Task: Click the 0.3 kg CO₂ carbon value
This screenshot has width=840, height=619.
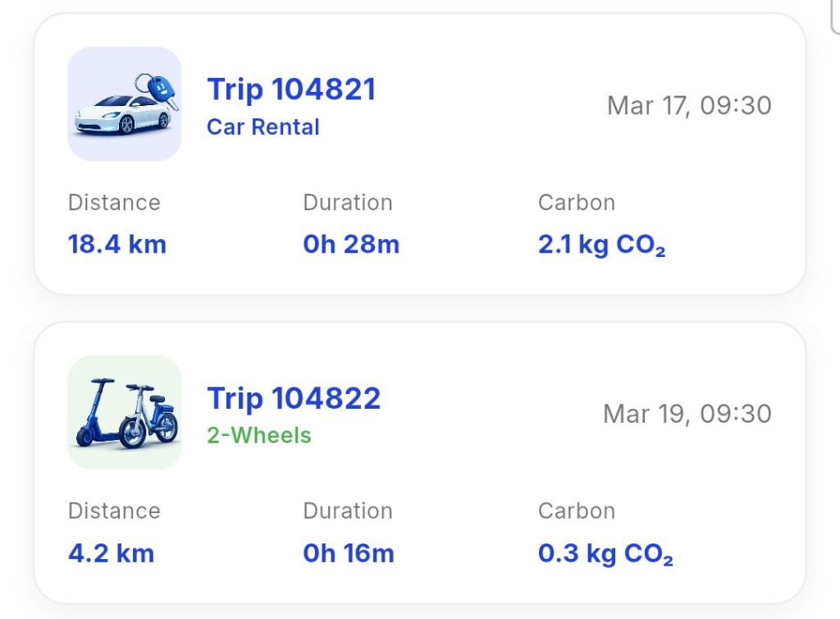Action: pos(605,553)
